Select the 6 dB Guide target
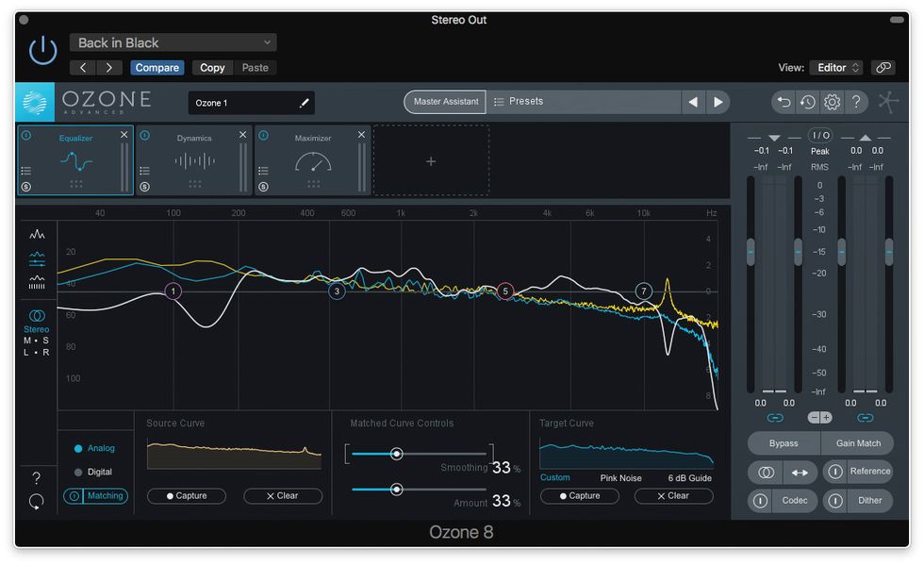Image resolution: width=924 pixels, height=565 pixels. (689, 478)
